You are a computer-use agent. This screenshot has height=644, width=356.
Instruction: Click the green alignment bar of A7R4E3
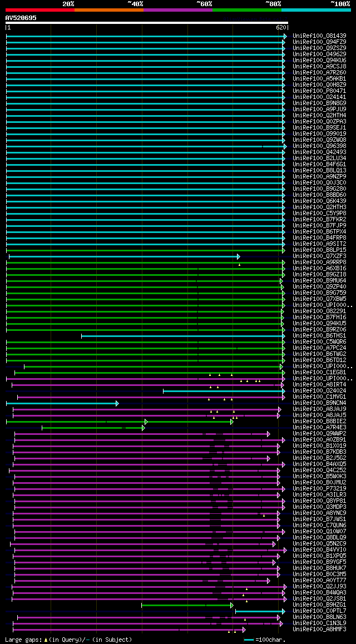coord(92,428)
